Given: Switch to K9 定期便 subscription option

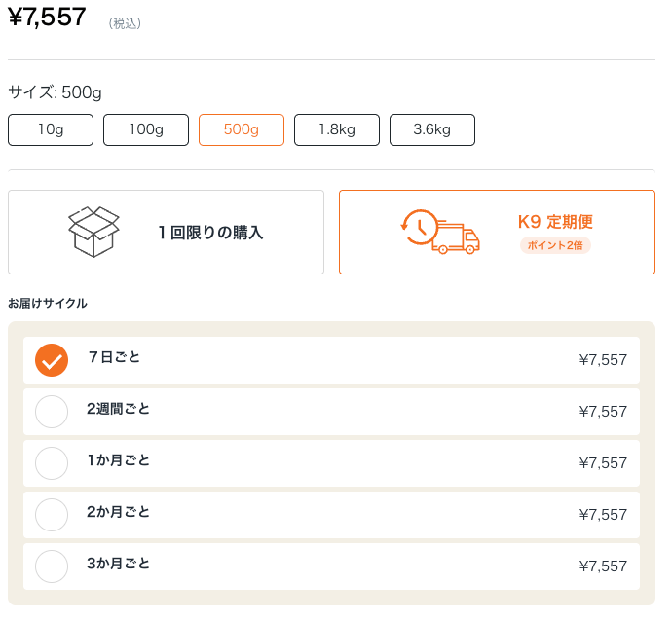Looking at the screenshot, I should (497, 232).
